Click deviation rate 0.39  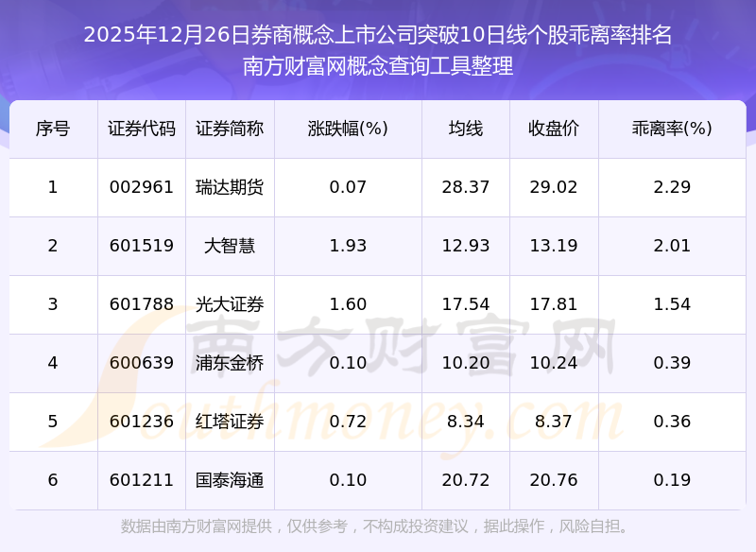click(672, 363)
